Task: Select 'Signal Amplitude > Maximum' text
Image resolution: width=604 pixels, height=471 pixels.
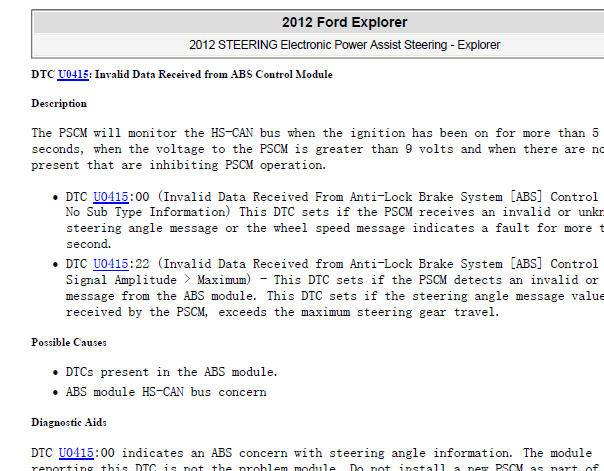Action: coord(158,280)
